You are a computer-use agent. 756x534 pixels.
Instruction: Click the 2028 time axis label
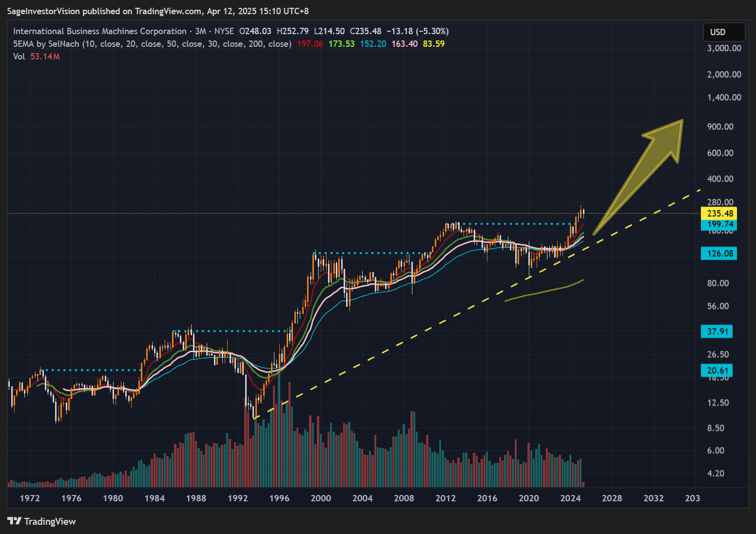coord(612,498)
